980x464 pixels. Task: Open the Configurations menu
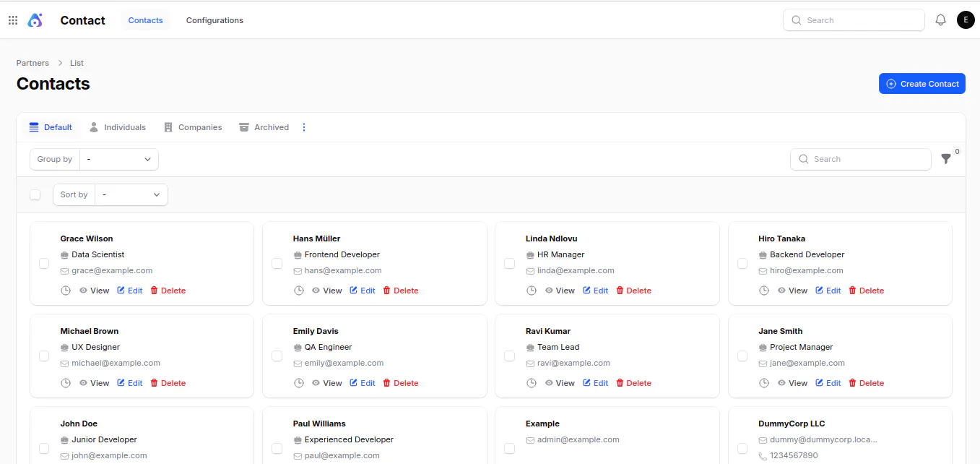(214, 20)
